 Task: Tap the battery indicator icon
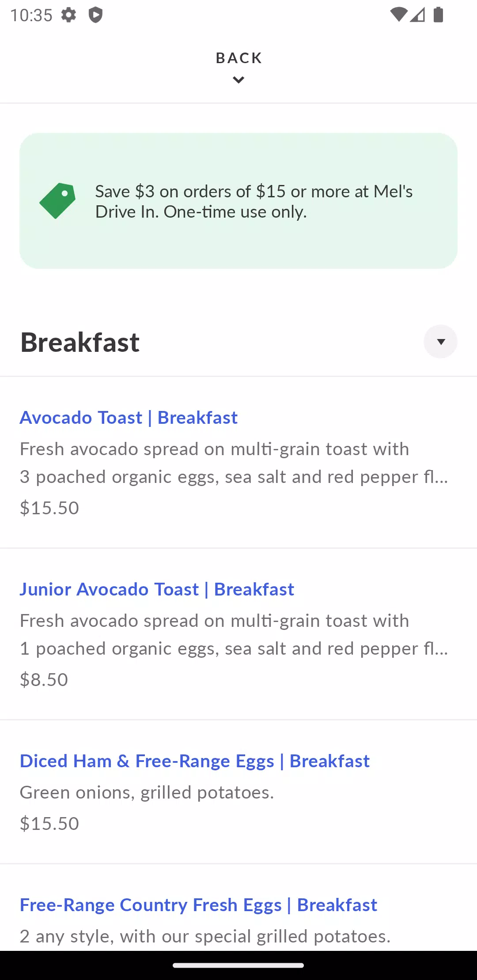point(438,15)
